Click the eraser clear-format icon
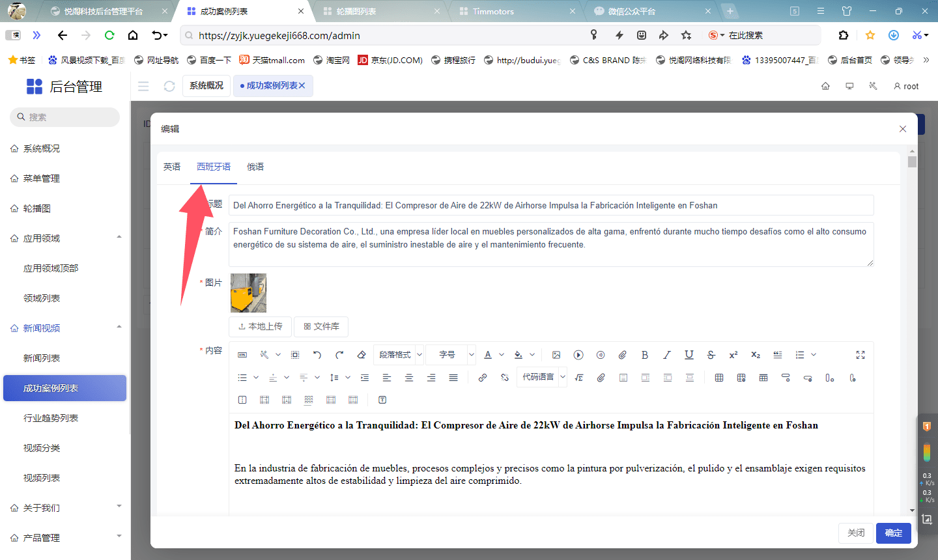The height and width of the screenshot is (560, 938). click(x=362, y=355)
